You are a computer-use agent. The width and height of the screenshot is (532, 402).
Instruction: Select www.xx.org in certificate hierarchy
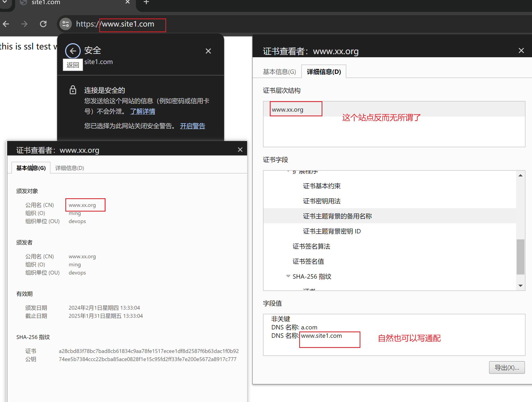coord(287,110)
